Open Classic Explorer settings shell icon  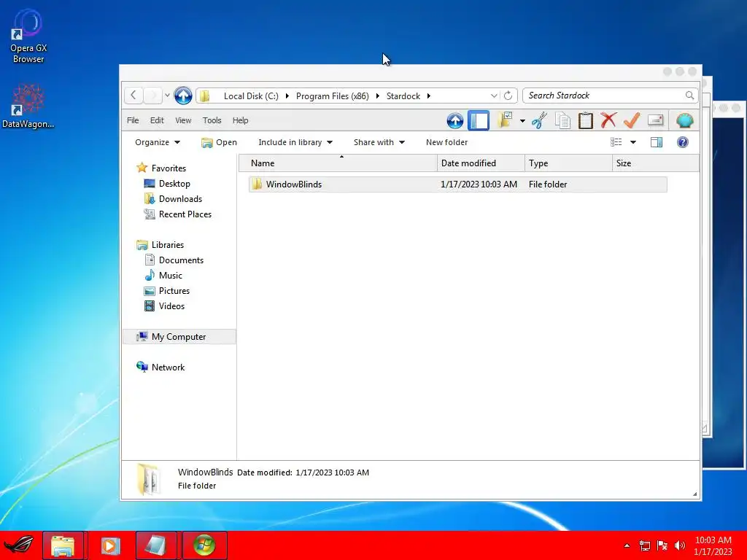[684, 120]
